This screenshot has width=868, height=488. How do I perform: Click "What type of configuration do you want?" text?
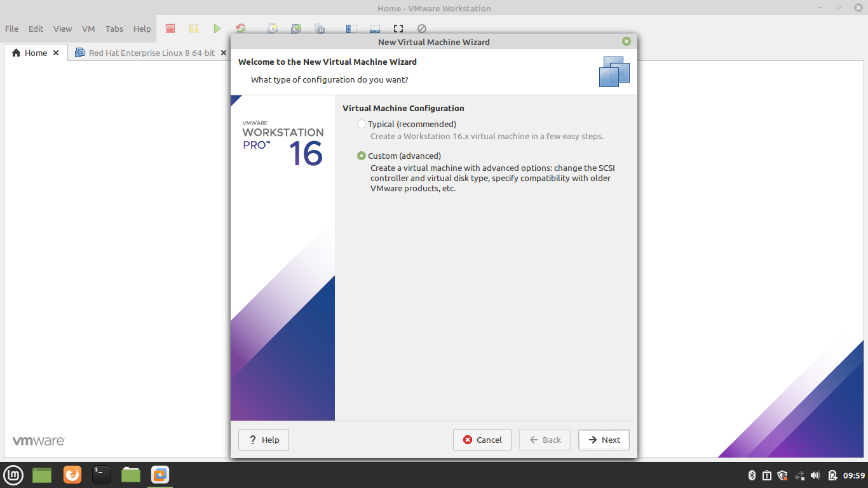point(330,79)
